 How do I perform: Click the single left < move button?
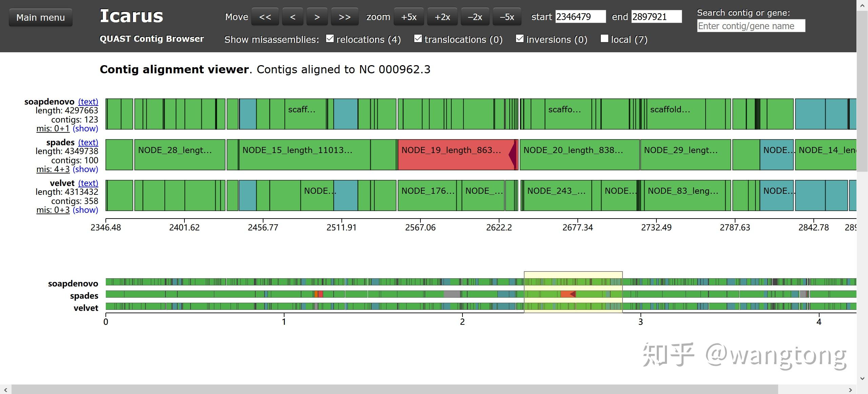[x=293, y=17]
